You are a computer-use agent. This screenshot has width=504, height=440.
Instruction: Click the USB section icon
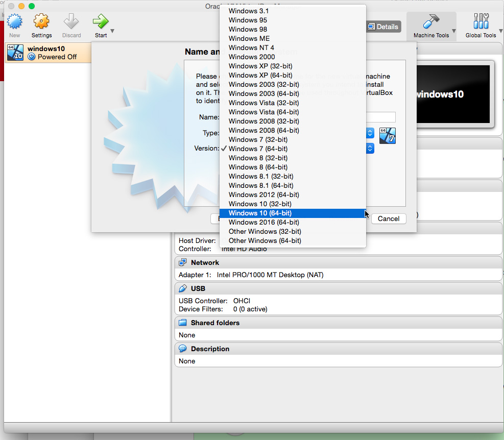[183, 288]
